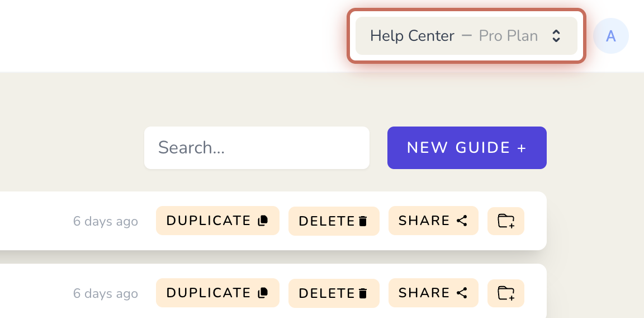Click DUPLICATE in the second guide row

coord(217,292)
